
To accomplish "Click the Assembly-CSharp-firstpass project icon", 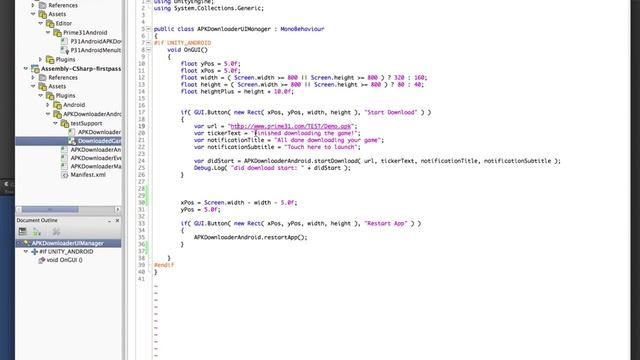I will (35, 69).
